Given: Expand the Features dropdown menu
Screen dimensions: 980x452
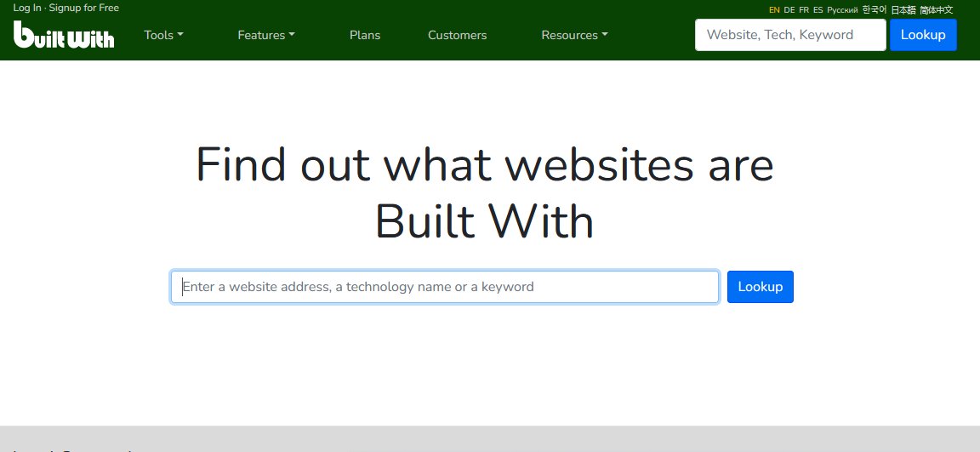Looking at the screenshot, I should tap(266, 35).
